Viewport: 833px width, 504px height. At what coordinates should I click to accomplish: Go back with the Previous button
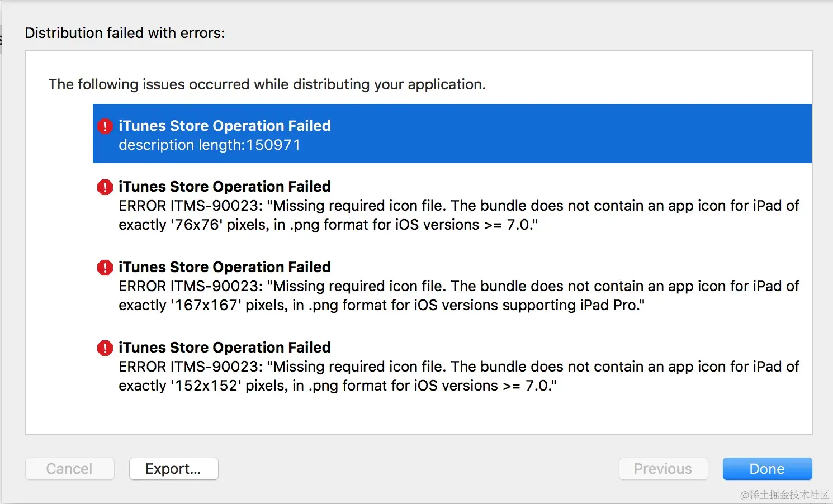coord(663,469)
